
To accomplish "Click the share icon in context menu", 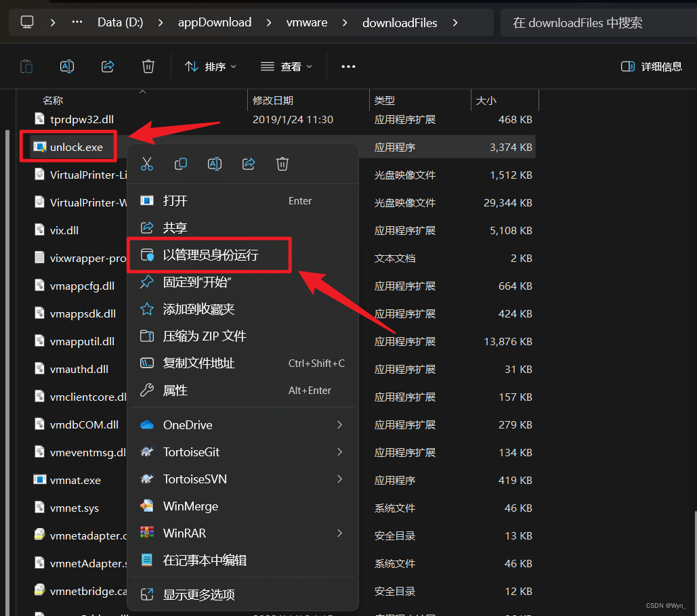I will tap(249, 164).
